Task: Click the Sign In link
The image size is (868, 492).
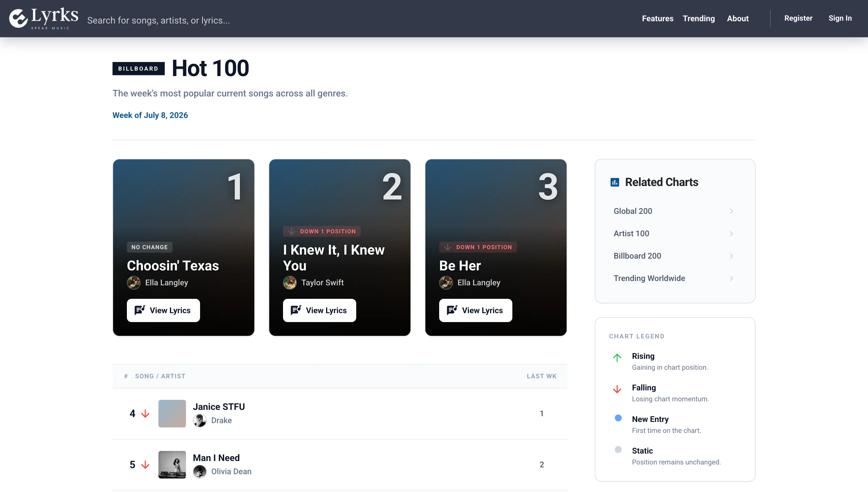Action: point(840,18)
